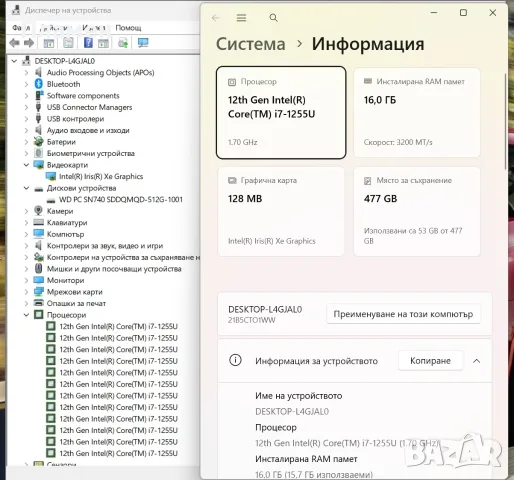Select the Bluetooth device category icon

tap(39, 84)
